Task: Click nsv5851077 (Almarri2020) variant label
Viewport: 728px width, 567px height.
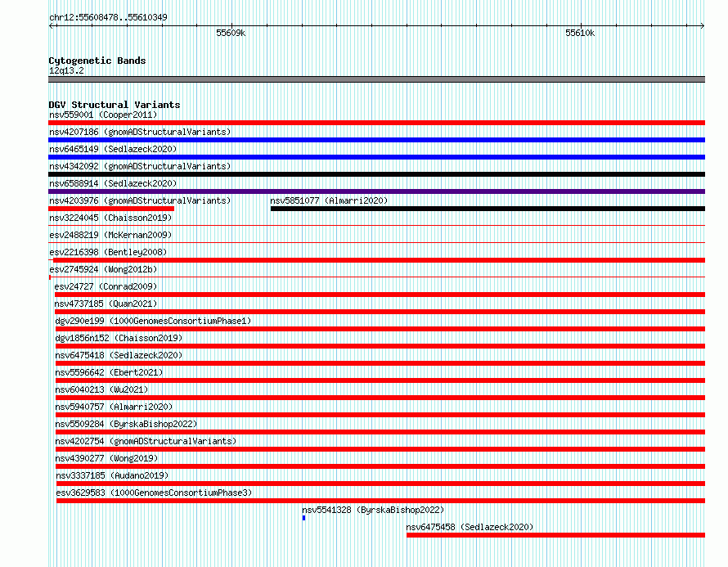Action: tap(329, 200)
